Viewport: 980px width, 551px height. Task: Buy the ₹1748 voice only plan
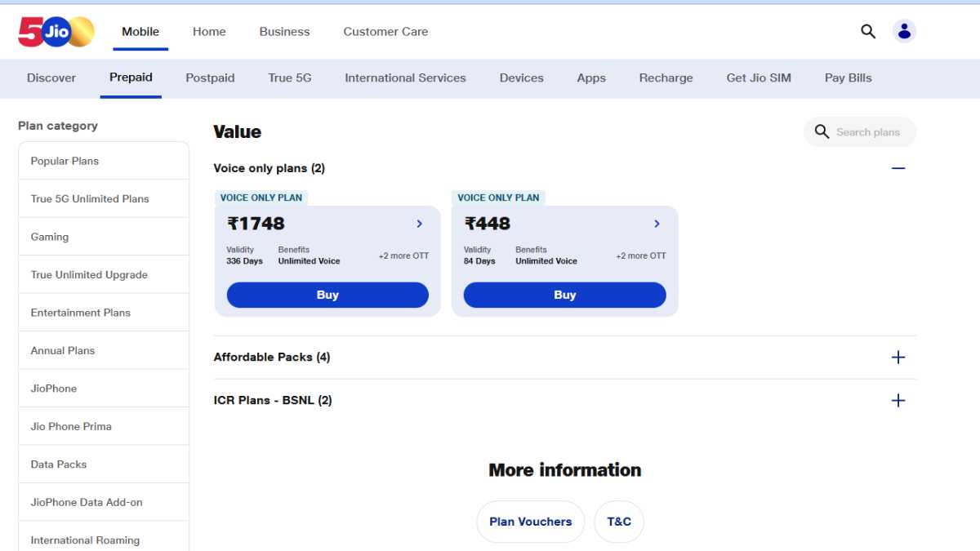pos(327,295)
